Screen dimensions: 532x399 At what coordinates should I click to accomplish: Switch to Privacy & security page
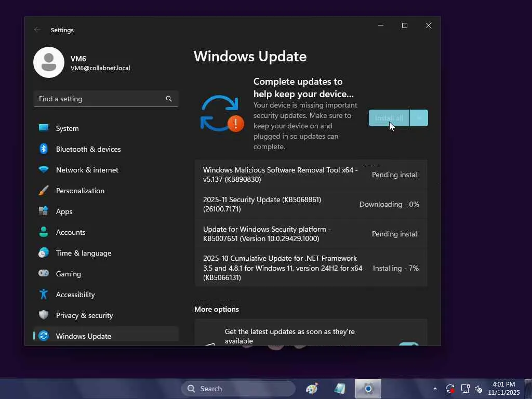(106, 315)
